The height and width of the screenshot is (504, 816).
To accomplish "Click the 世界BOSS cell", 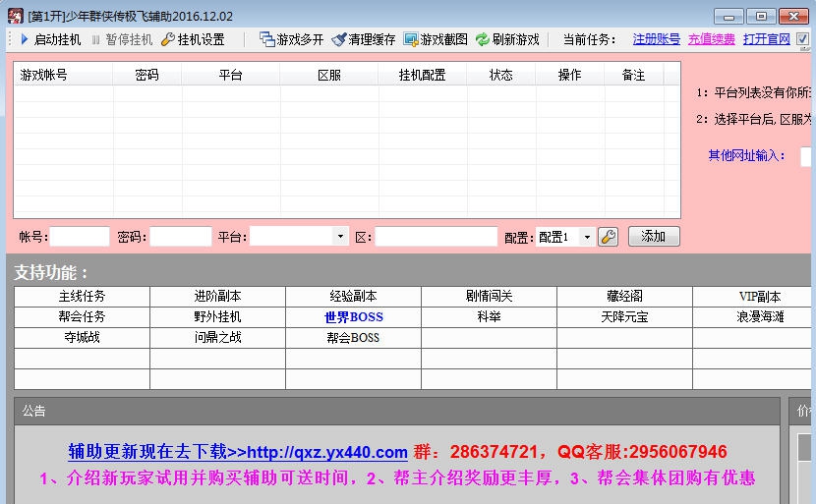I will (x=353, y=316).
